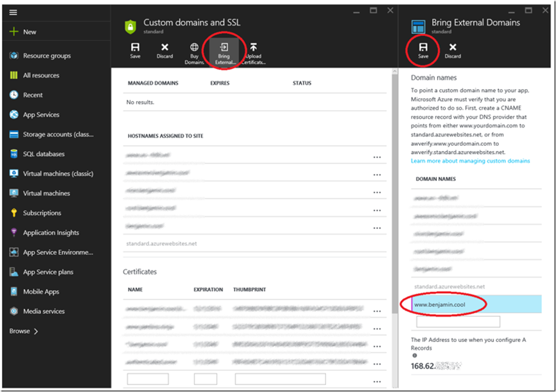Open ellipsis menu for second certificate row
This screenshot has height=392, width=556.
point(377,329)
